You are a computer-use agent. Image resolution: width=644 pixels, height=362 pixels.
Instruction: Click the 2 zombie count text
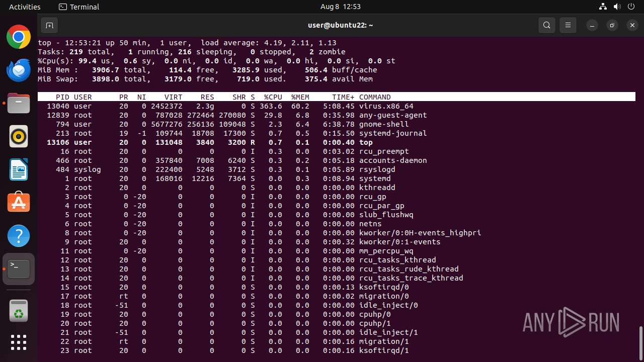(327, 52)
